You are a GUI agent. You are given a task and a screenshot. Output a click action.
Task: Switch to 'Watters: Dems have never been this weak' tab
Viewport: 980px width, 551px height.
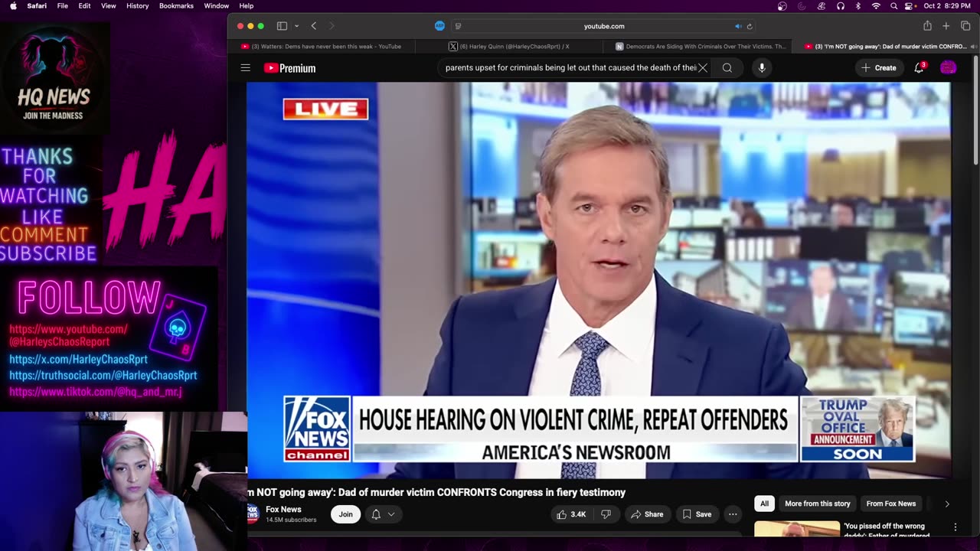(322, 46)
